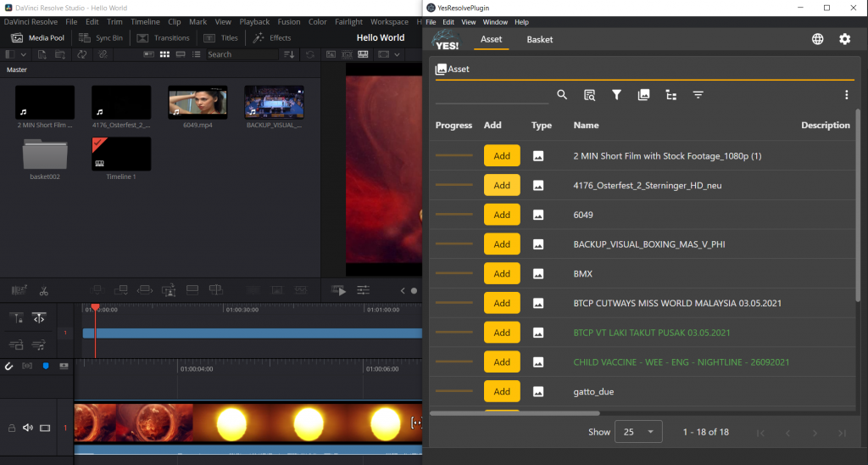Mute track 1 with the speaker icon

coord(28,428)
